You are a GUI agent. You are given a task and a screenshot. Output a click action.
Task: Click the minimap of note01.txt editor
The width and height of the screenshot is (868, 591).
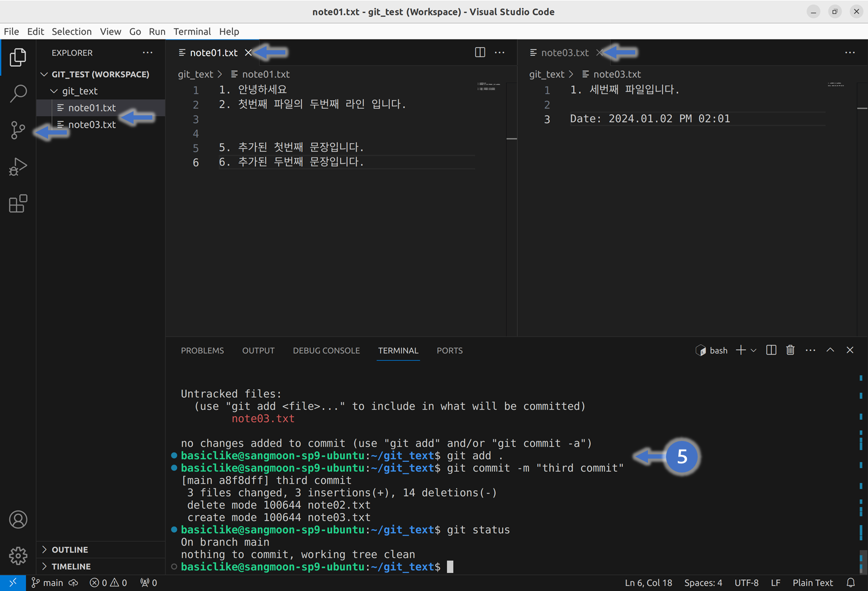(x=490, y=86)
